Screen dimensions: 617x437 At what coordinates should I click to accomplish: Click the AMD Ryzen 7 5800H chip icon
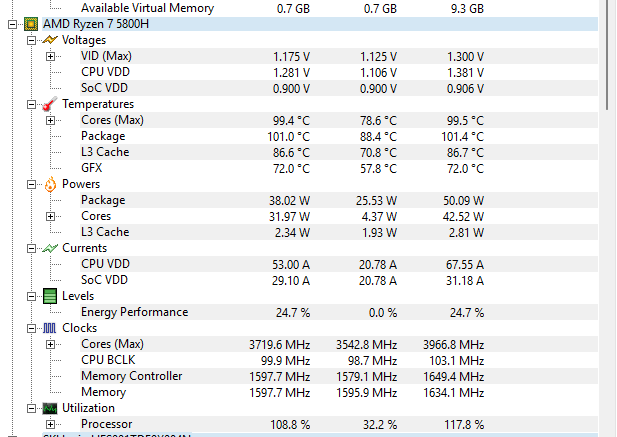click(x=31, y=24)
